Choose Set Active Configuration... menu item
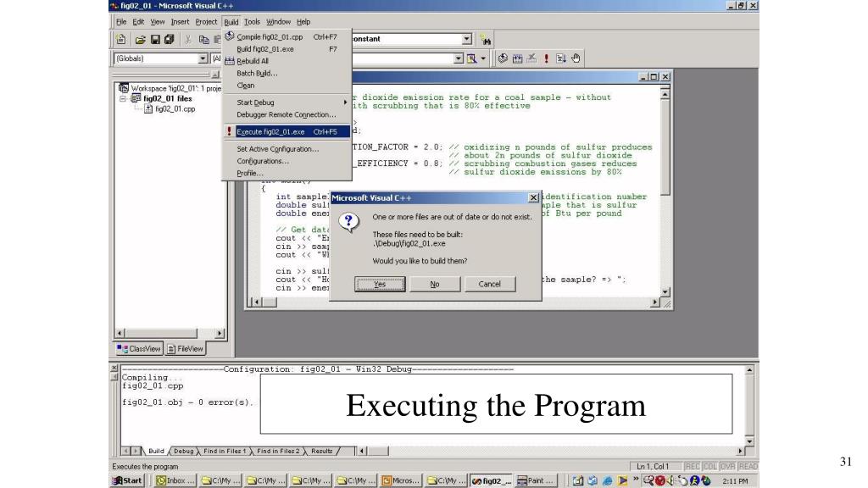 pos(287,149)
